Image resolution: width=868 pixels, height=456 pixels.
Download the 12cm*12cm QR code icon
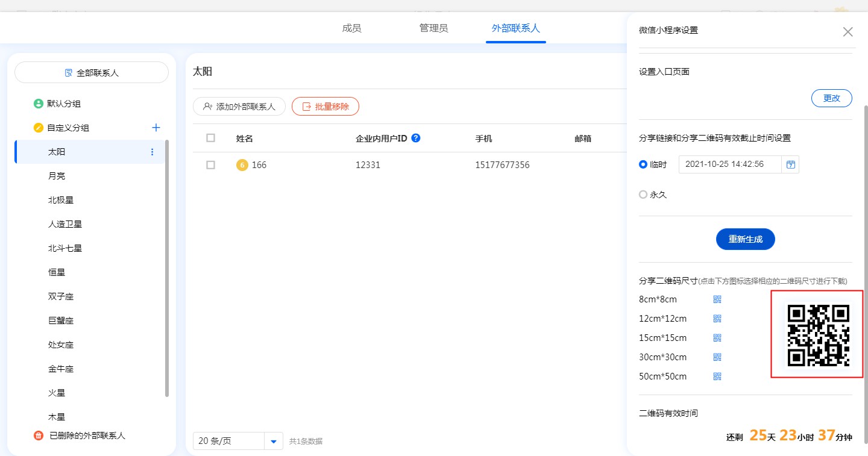(x=717, y=319)
